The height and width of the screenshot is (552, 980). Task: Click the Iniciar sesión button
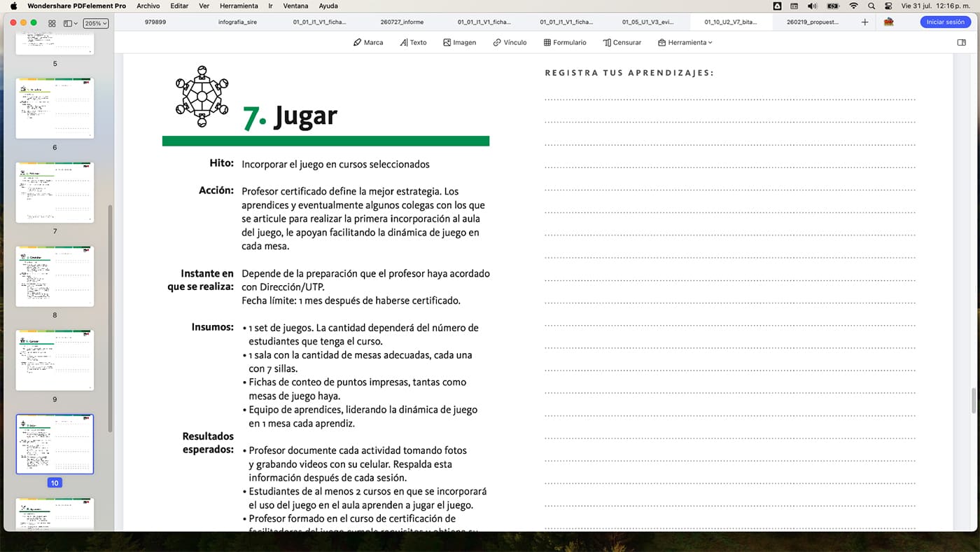[x=945, y=22]
